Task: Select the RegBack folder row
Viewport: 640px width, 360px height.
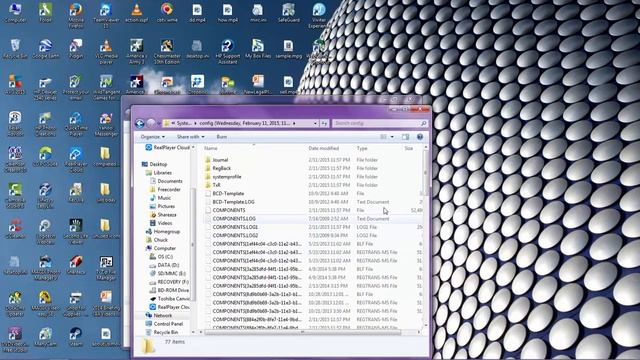Action: point(312,168)
